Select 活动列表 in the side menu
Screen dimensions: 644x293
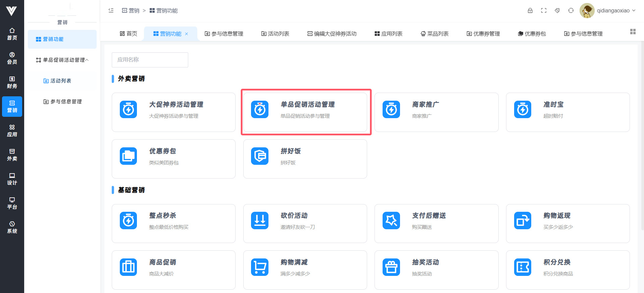[x=60, y=81]
